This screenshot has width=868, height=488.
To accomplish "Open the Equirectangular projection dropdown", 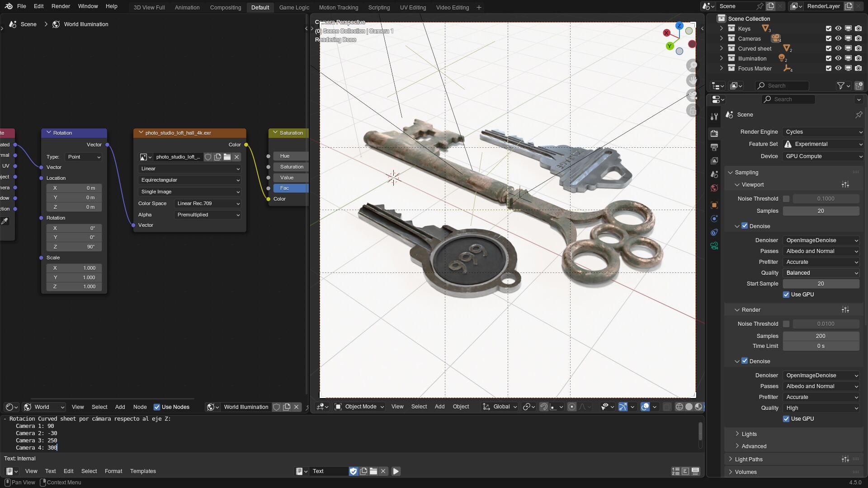I will tap(189, 180).
